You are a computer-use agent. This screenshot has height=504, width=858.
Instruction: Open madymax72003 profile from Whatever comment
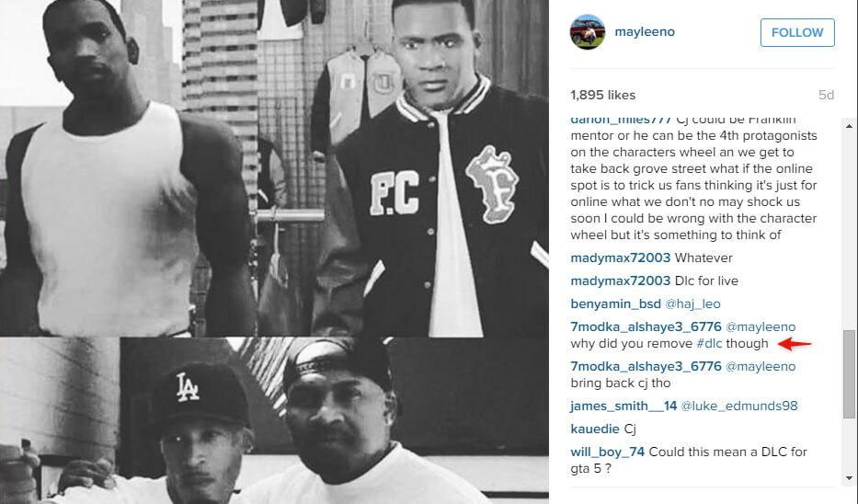pos(620,258)
